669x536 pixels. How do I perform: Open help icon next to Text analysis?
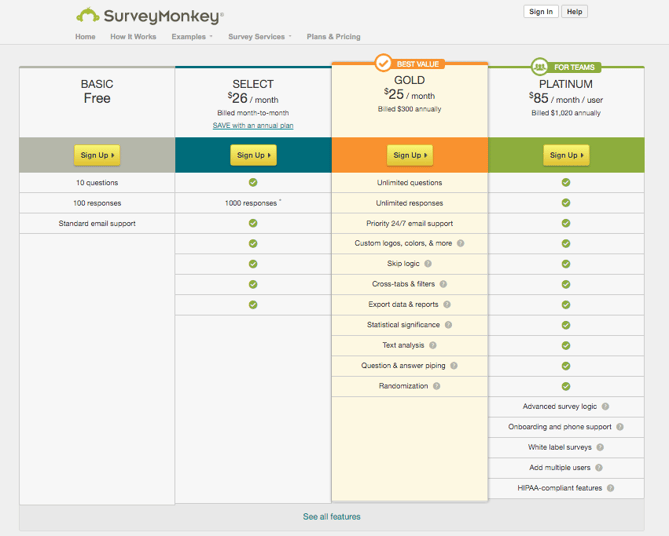pos(433,345)
